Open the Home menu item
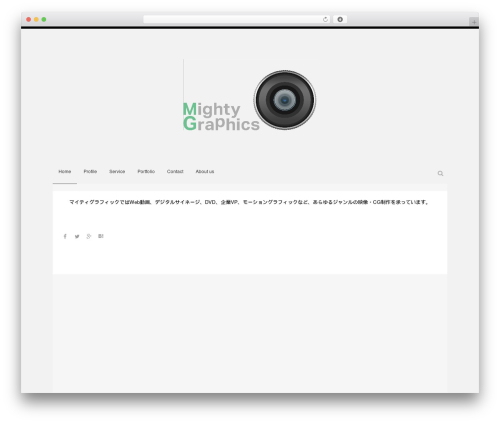This screenshot has width=500, height=423. (65, 171)
